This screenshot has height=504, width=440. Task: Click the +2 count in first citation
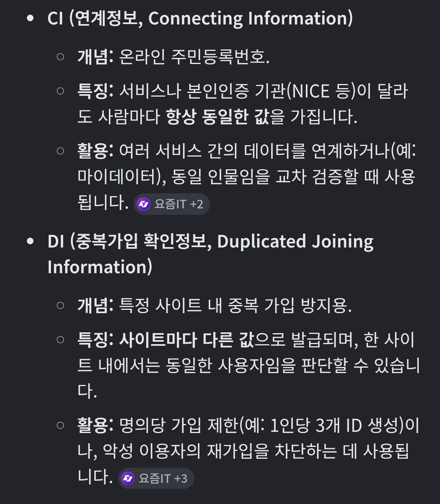(197, 204)
